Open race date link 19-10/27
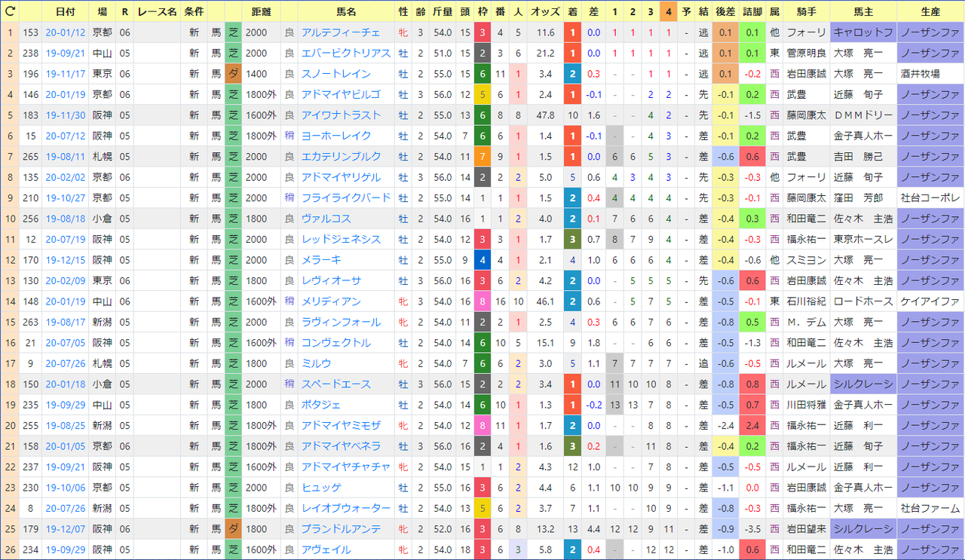This screenshot has height=560, width=965. pos(65,197)
